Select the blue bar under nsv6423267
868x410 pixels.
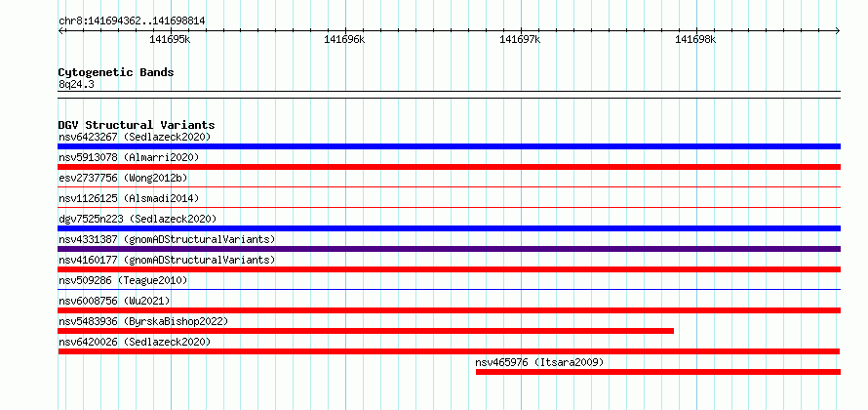click(x=449, y=146)
